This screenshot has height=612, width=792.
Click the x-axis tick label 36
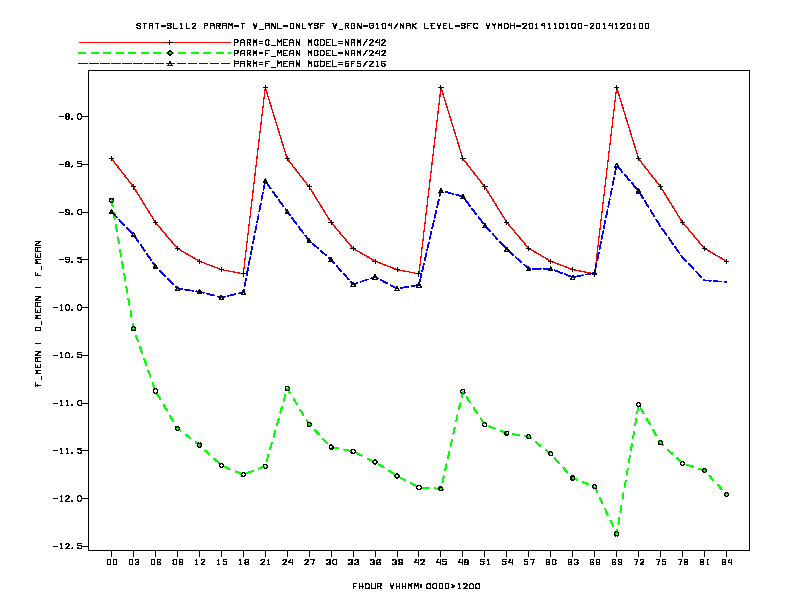(375, 562)
